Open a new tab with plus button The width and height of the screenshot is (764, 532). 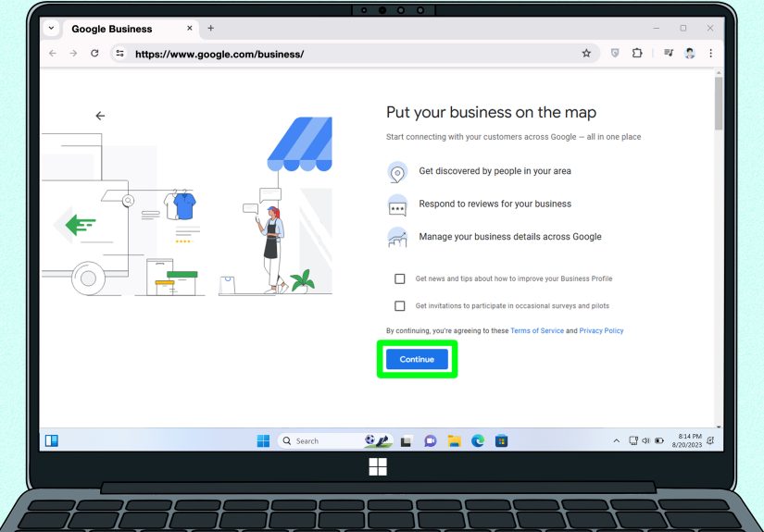click(x=210, y=29)
